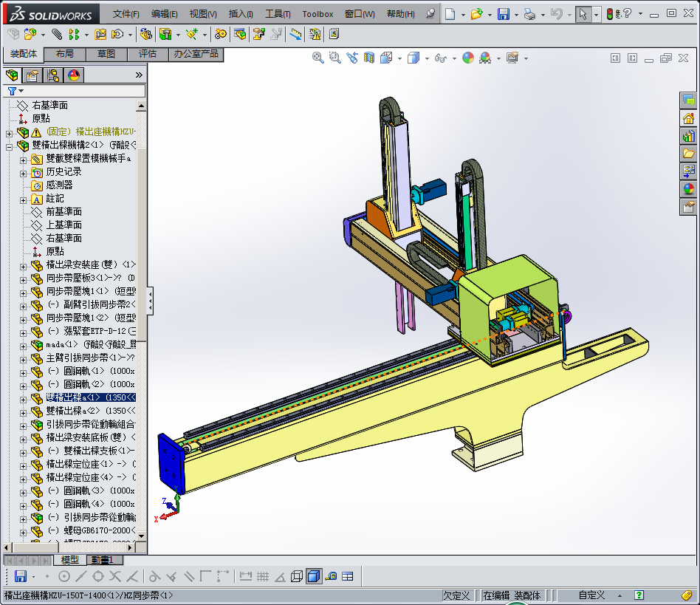Screen dimensions: 700x605
Task: Open the 编辑(E) menu
Action: pos(164,14)
